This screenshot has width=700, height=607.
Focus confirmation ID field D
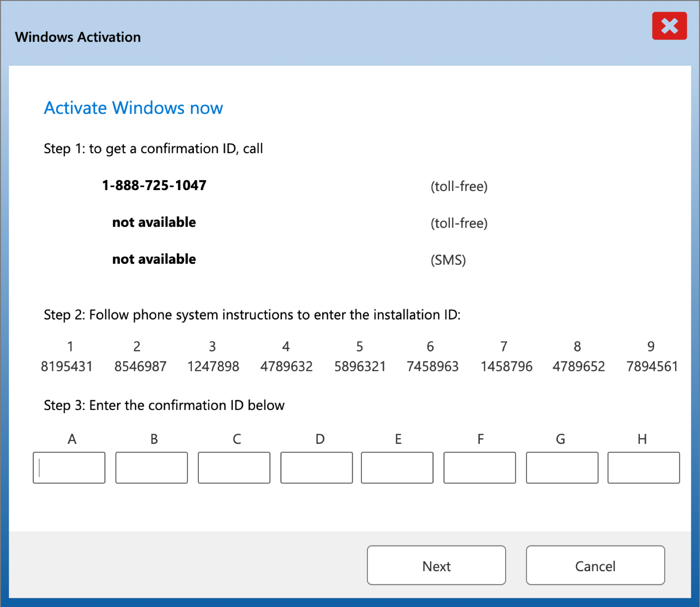(316, 467)
